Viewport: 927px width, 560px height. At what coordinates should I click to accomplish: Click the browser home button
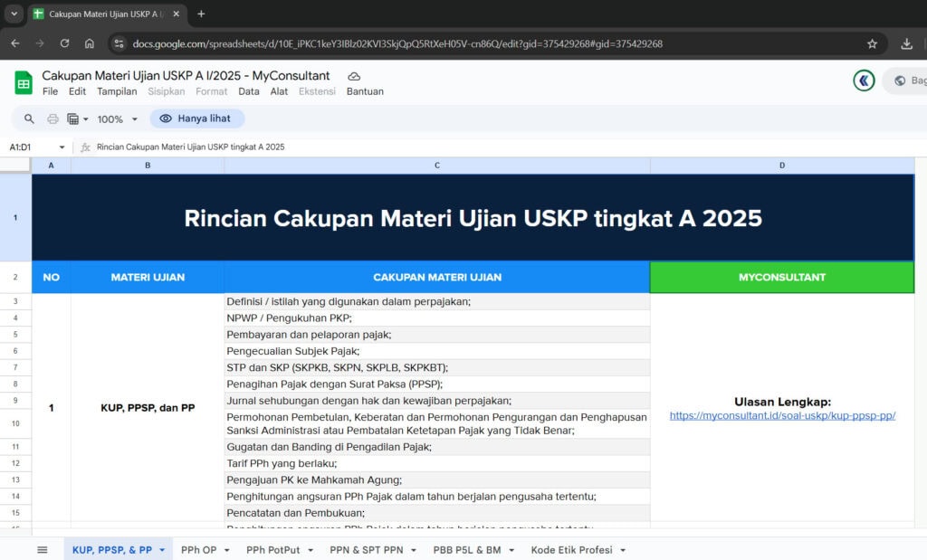click(x=90, y=43)
